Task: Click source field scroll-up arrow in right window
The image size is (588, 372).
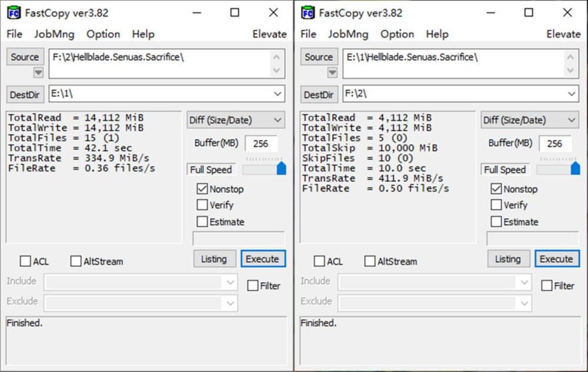Action: coord(570,57)
